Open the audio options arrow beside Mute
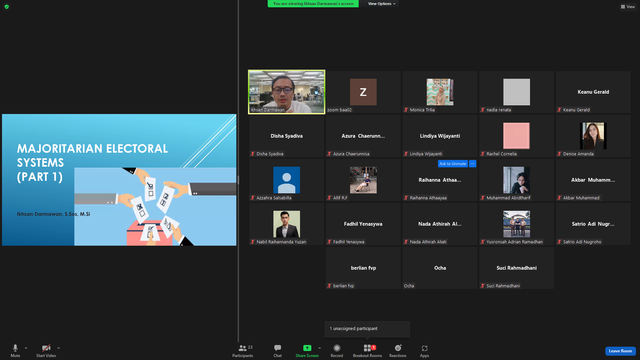 click(x=26, y=348)
